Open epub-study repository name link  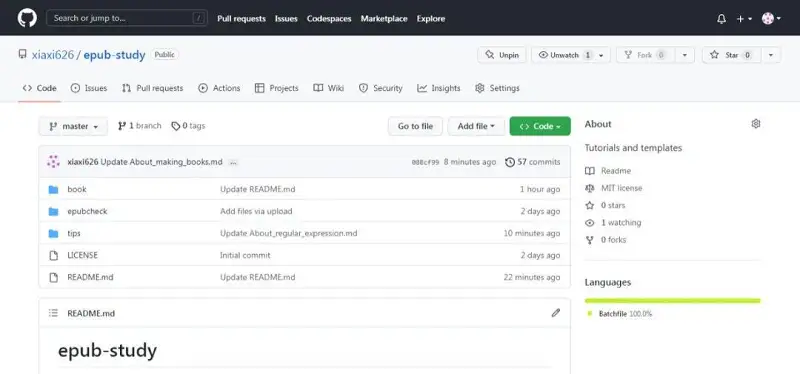[114, 55]
